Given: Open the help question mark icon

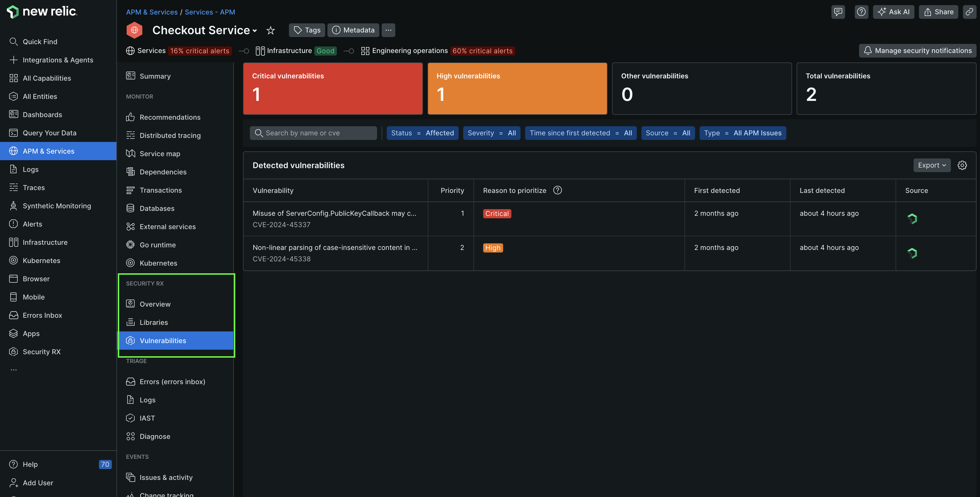Looking at the screenshot, I should point(861,12).
